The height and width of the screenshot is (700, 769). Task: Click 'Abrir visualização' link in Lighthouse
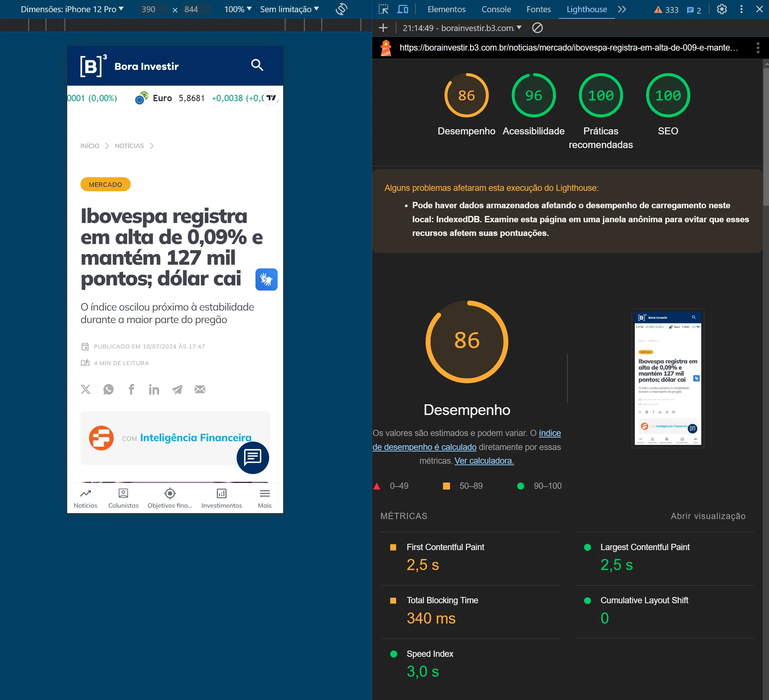[x=708, y=515]
